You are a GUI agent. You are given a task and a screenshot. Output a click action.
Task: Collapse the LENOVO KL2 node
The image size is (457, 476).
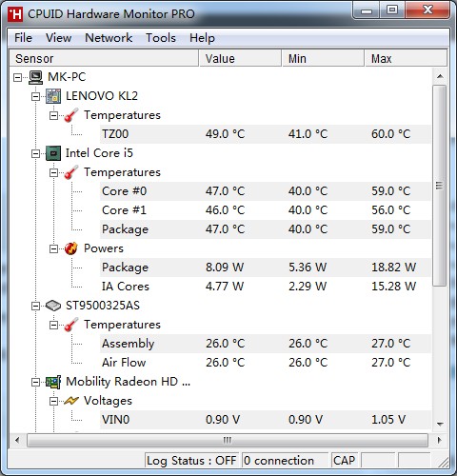pos(36,96)
